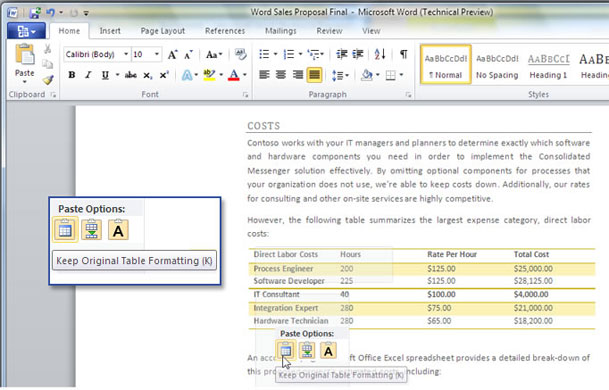Center the text

point(281,75)
